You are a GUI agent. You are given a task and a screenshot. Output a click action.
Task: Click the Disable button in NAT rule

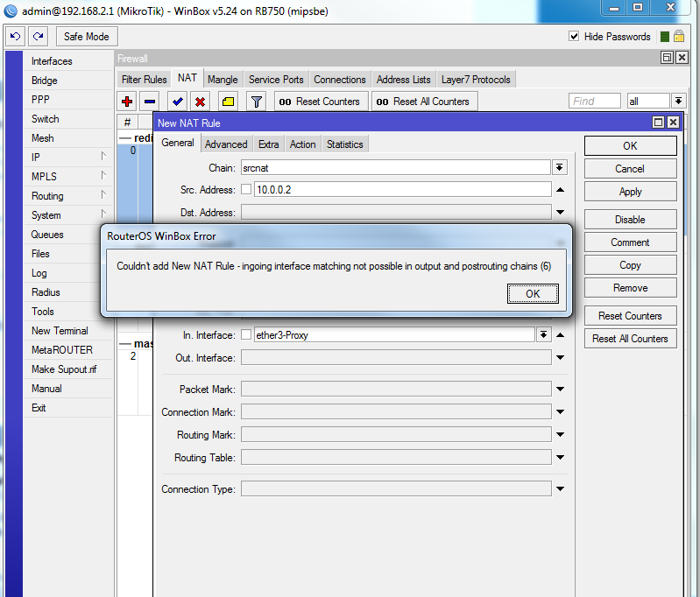pyautogui.click(x=631, y=220)
